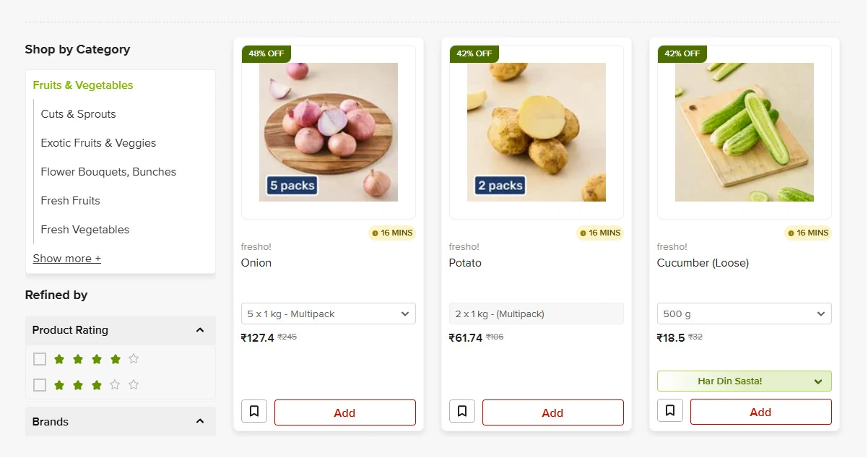Open the Potato product image
868x458 pixels.
pos(537,132)
